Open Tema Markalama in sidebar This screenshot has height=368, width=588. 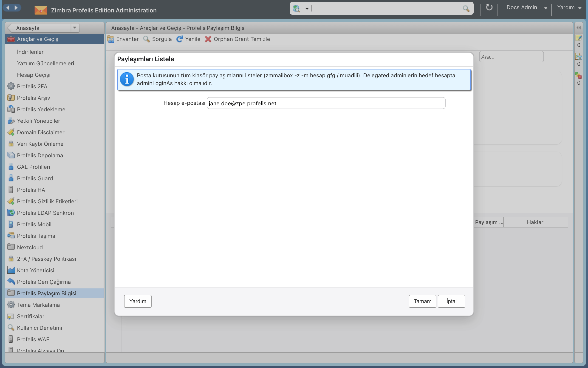click(38, 305)
